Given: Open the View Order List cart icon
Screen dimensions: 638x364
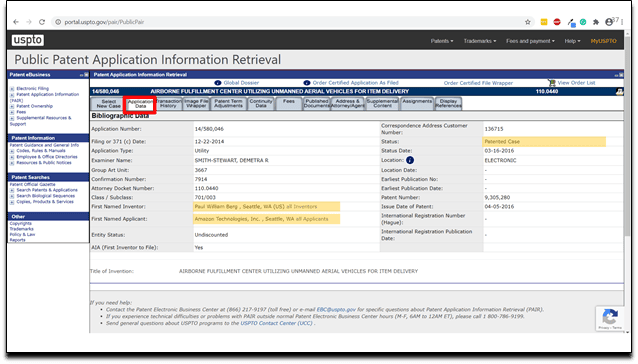Looking at the screenshot, I should [x=552, y=83].
